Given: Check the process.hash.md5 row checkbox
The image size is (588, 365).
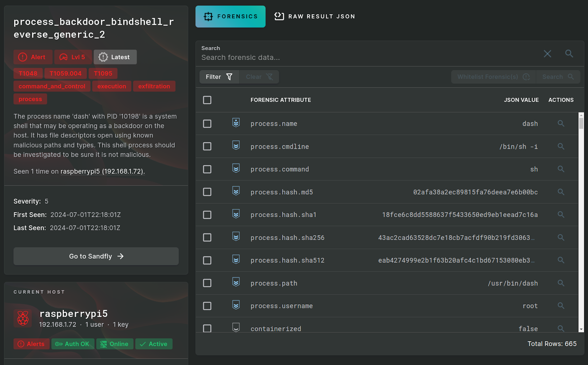Looking at the screenshot, I should click(x=207, y=192).
